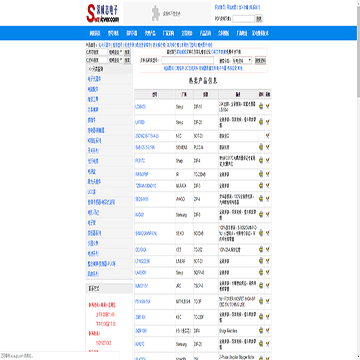Click the site logo at top left
The width and height of the screenshot is (360, 360).
coord(103,13)
